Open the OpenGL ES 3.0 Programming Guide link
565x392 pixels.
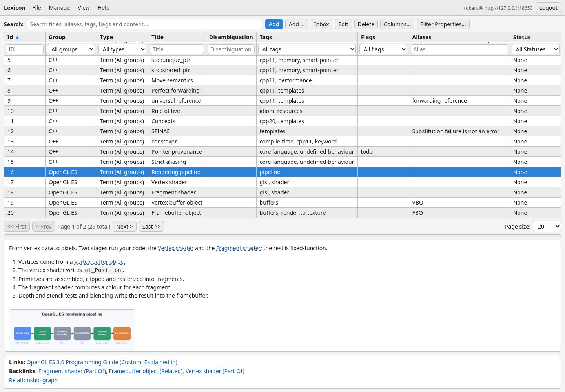[x=102, y=362]
